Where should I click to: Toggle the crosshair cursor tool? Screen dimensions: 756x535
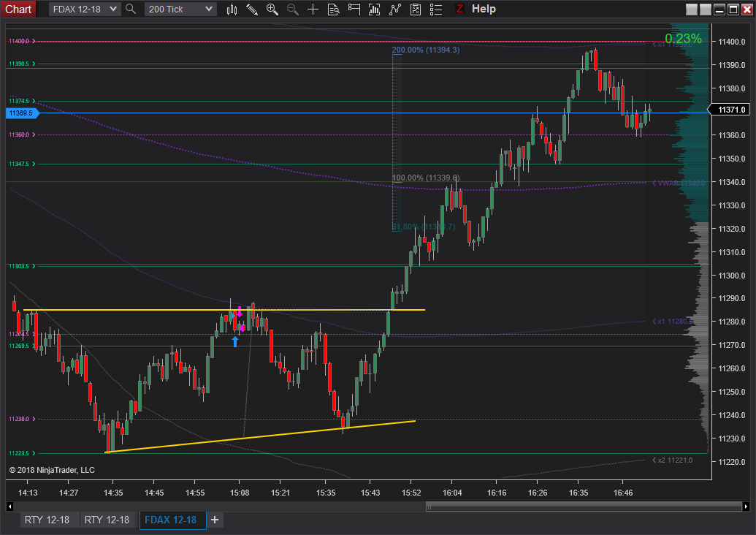(x=313, y=10)
